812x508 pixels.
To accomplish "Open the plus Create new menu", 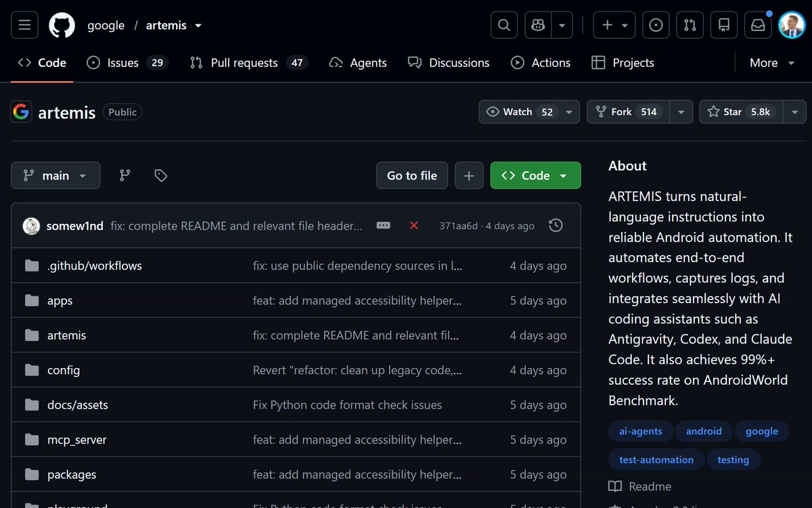I will click(614, 25).
